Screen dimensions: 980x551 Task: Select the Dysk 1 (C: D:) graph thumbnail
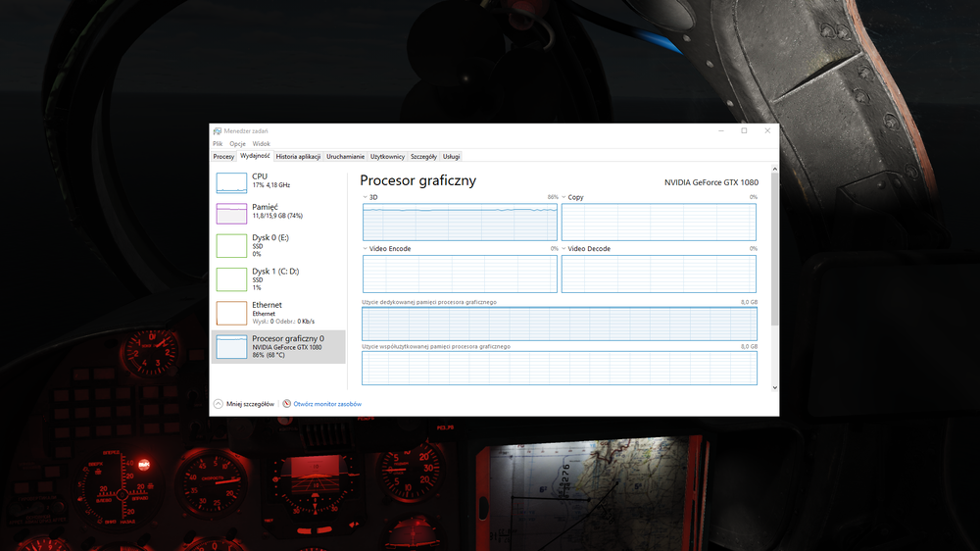click(231, 279)
